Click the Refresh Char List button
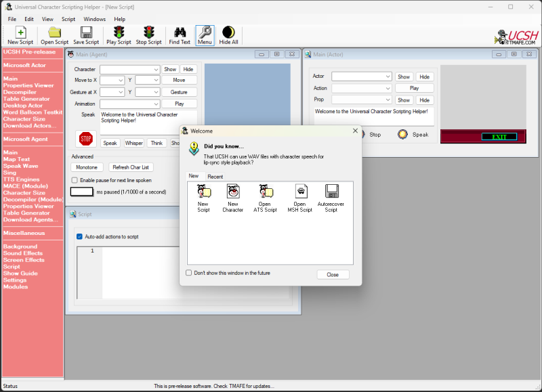Viewport: 542px width, 392px height. 131,167
